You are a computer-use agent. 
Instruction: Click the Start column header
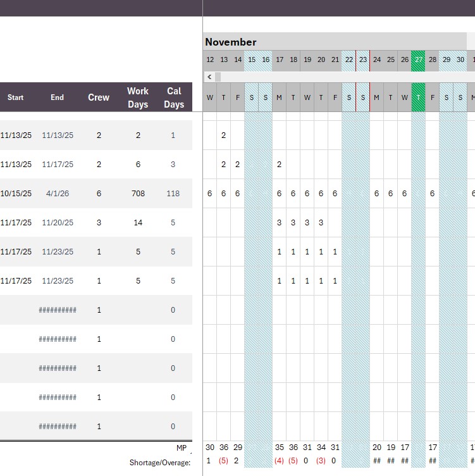(16, 97)
